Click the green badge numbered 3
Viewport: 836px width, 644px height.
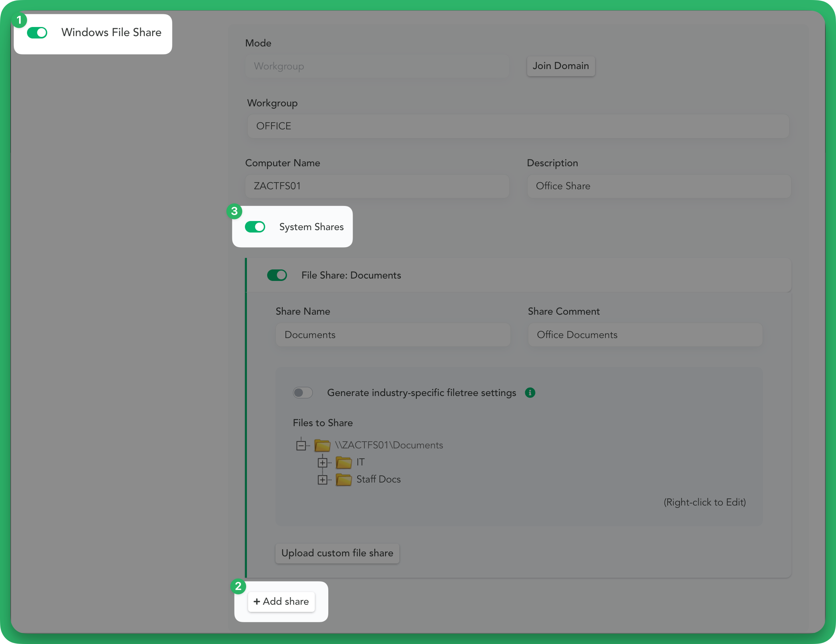[234, 211]
